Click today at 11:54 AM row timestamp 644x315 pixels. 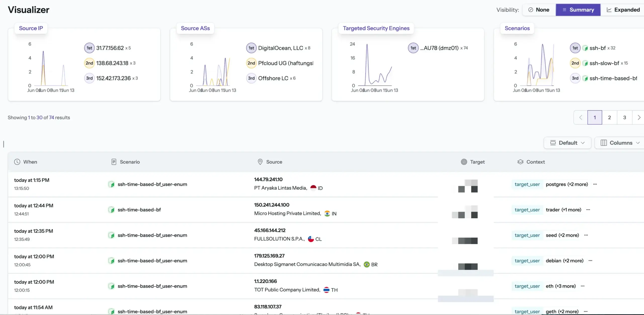click(x=33, y=307)
